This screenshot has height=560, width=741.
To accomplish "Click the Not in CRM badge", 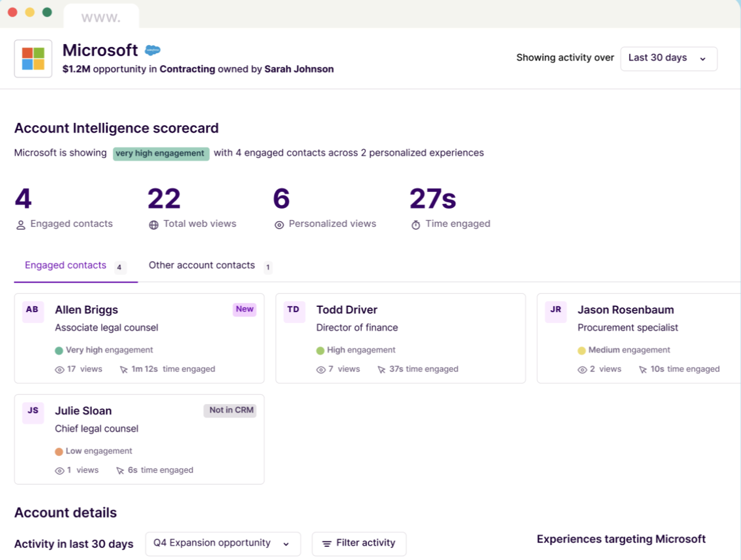I will [230, 410].
